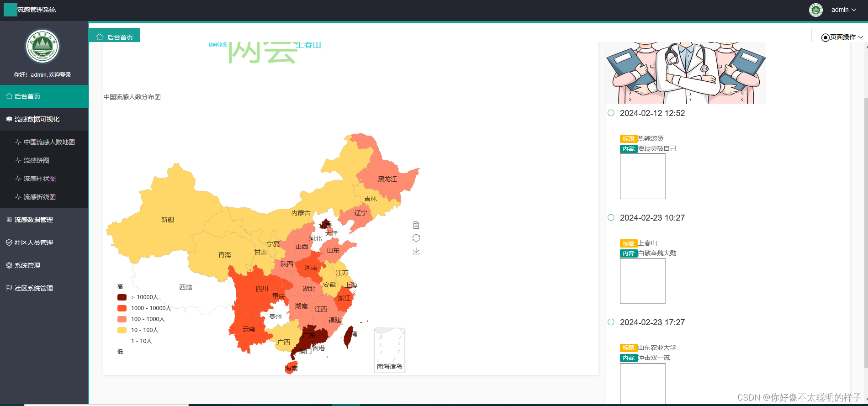Click 云南 province on the map
868x406 pixels.
coord(249,329)
